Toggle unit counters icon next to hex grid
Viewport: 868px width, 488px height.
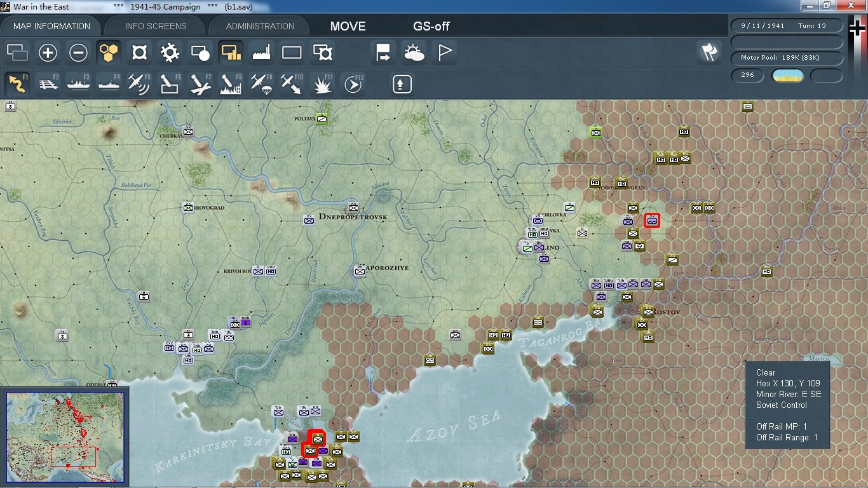[x=139, y=53]
